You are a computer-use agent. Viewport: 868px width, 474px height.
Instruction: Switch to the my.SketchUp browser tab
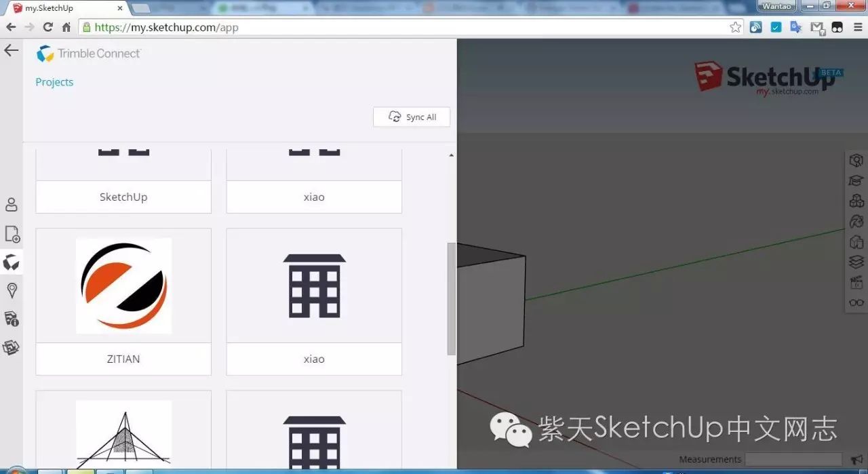pyautogui.click(x=68, y=8)
